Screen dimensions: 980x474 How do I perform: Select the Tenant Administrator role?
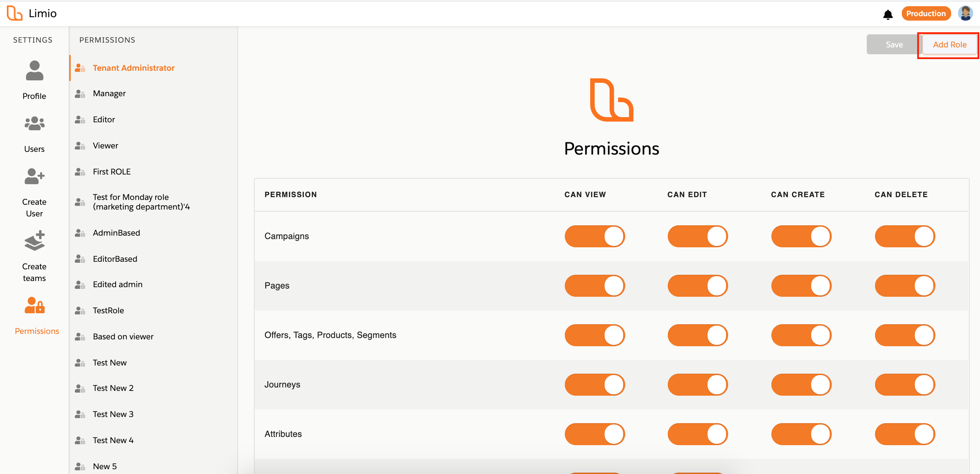click(x=133, y=68)
